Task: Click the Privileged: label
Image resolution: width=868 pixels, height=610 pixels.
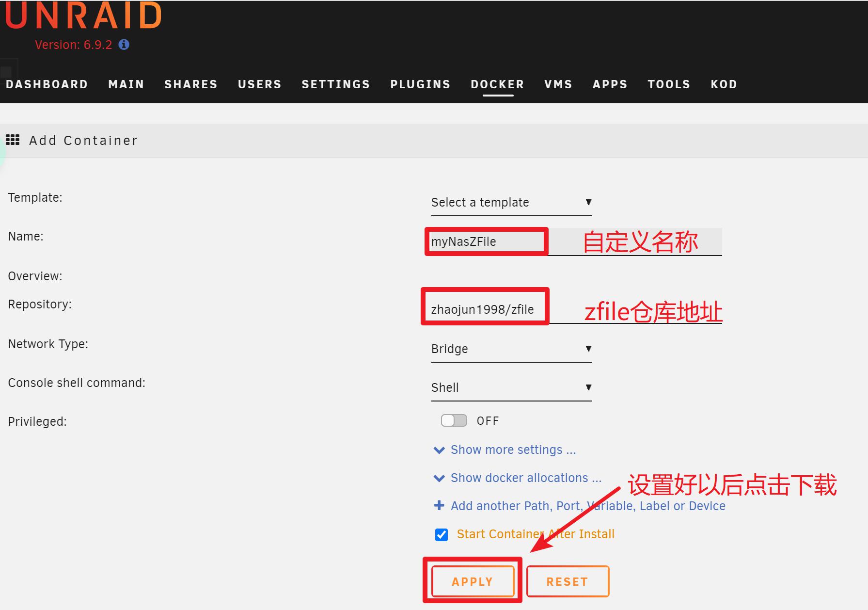Action: [37, 421]
